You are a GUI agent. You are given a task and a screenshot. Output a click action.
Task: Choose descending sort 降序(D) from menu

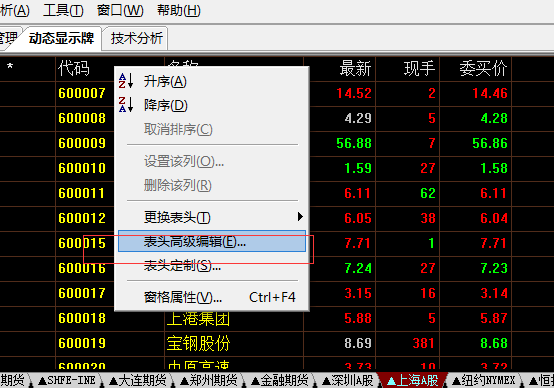(x=211, y=105)
